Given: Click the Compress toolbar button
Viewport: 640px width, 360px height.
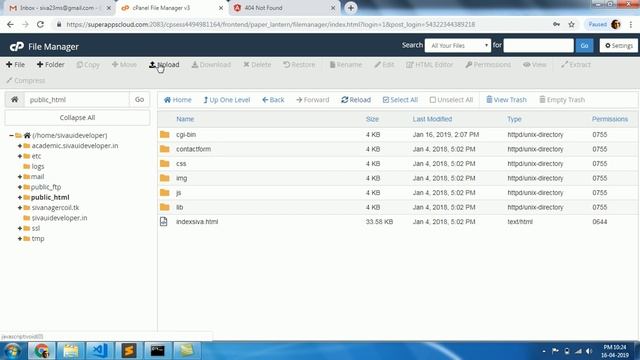Looking at the screenshot, I should (26, 80).
